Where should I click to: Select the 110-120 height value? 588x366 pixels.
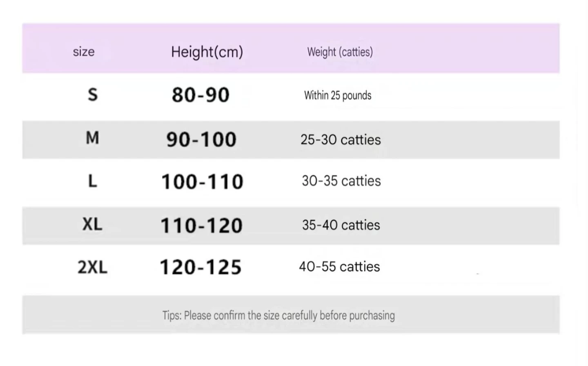coord(202,225)
